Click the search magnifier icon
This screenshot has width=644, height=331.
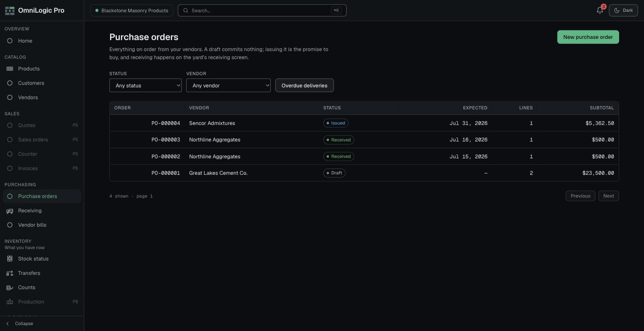pos(186,11)
